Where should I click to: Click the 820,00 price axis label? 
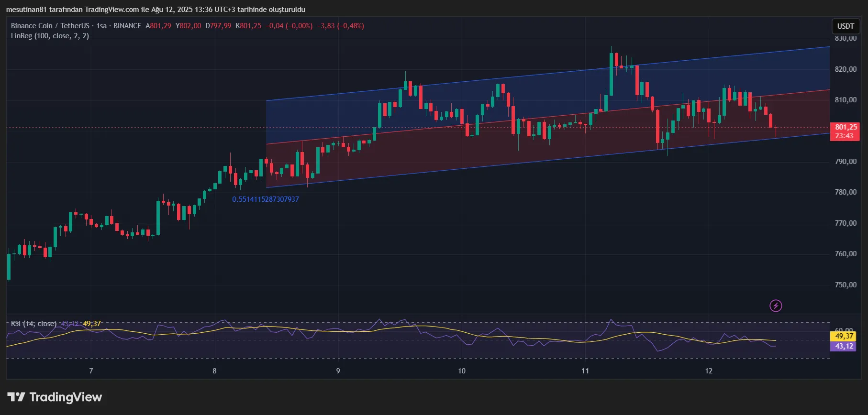(x=846, y=69)
